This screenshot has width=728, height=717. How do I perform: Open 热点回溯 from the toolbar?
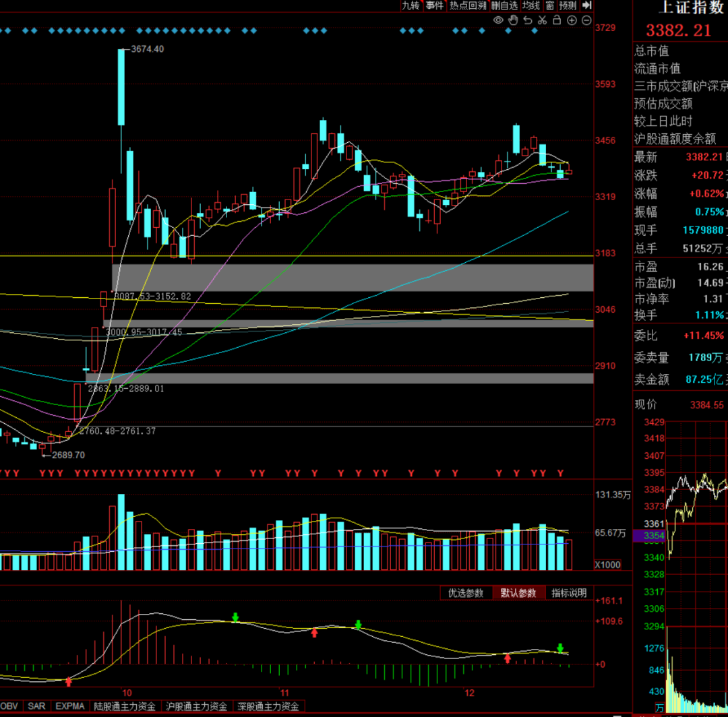click(468, 5)
